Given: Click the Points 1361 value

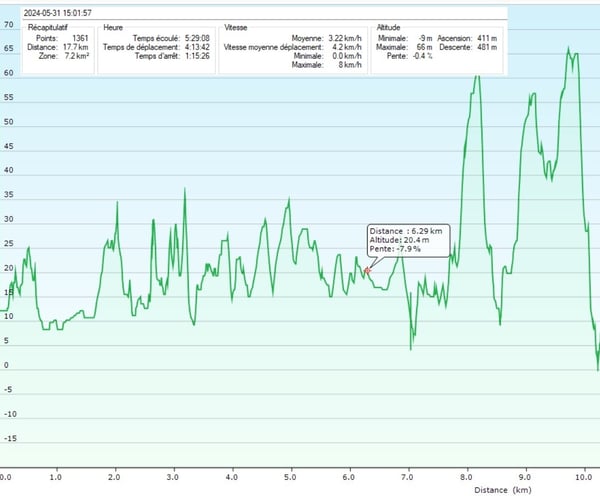Looking at the screenshot, I should (80, 38).
